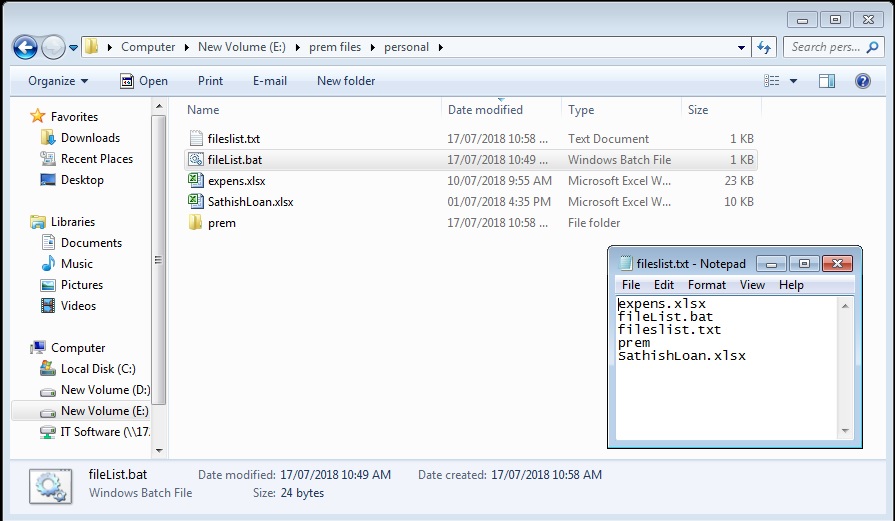
Task: Expand the Organize dropdown menu
Action: (58, 81)
